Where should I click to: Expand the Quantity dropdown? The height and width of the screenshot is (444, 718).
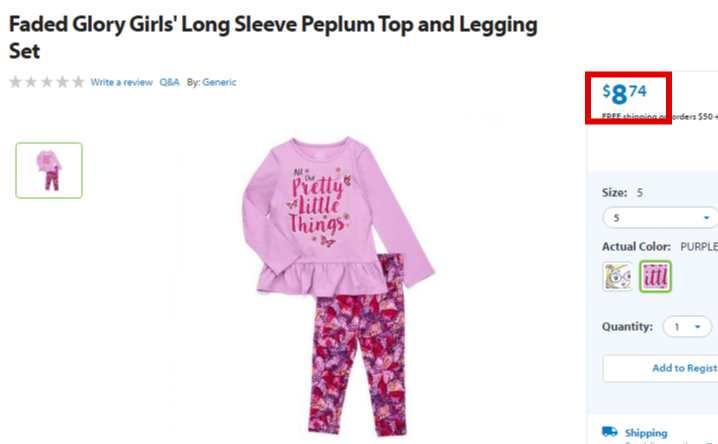pyautogui.click(x=687, y=327)
